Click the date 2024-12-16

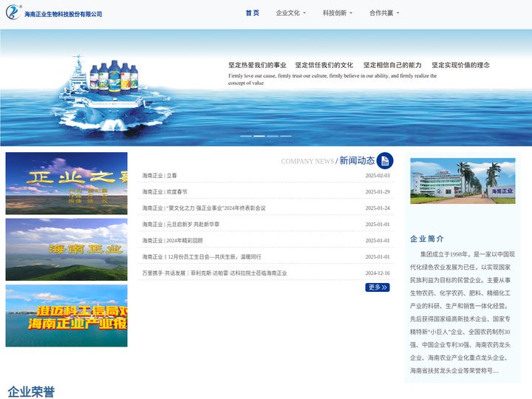click(x=378, y=273)
